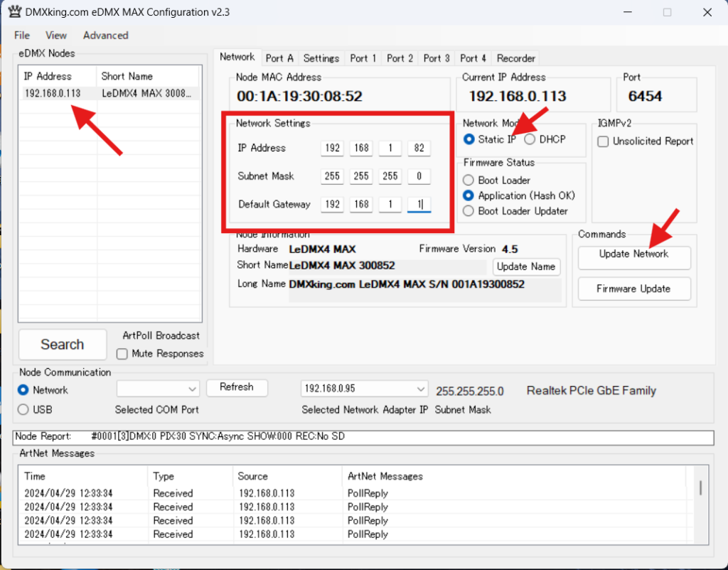This screenshot has height=570, width=728.
Task: Open the Settings tab
Action: (321, 58)
